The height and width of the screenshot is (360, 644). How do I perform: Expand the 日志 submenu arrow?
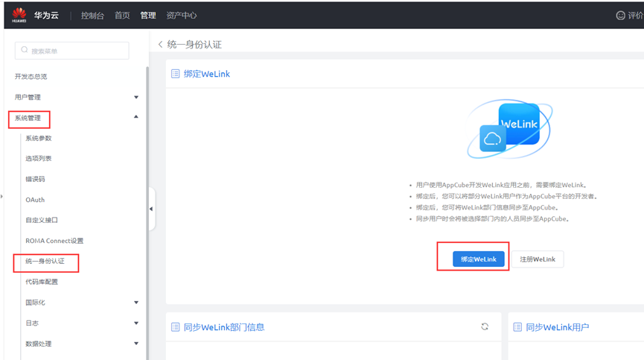click(x=136, y=323)
